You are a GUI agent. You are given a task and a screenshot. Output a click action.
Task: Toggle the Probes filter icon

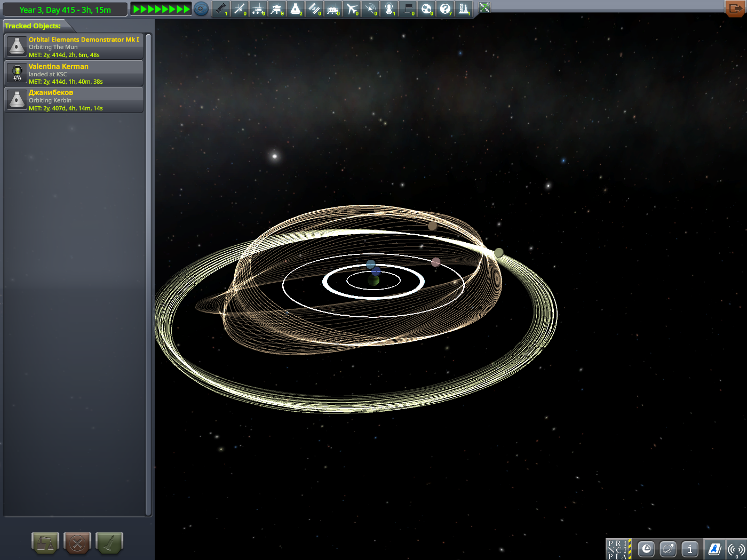pos(240,9)
